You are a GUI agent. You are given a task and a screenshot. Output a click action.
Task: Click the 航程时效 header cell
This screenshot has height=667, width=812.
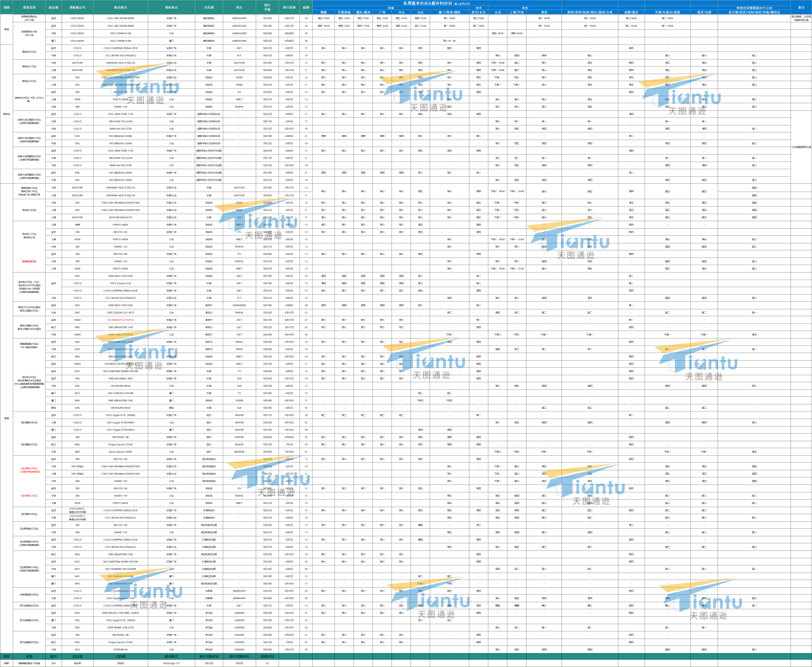tap(267, 657)
